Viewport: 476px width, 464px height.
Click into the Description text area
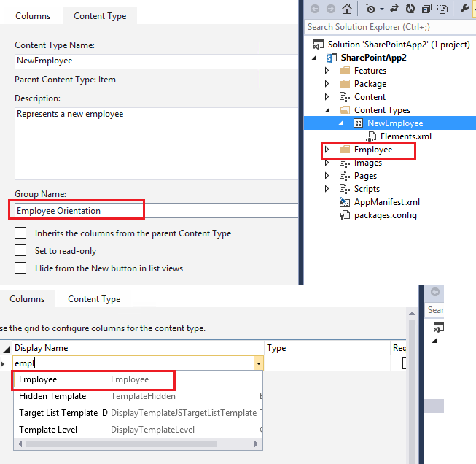(156, 144)
